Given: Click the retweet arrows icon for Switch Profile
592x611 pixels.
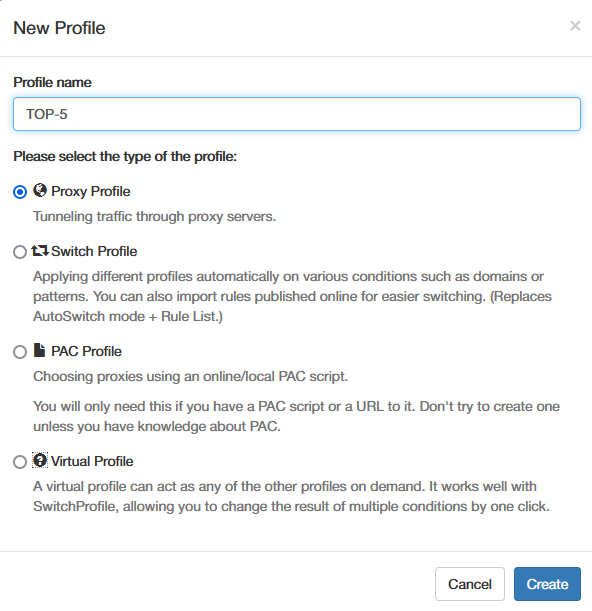Looking at the screenshot, I should tap(40, 251).
